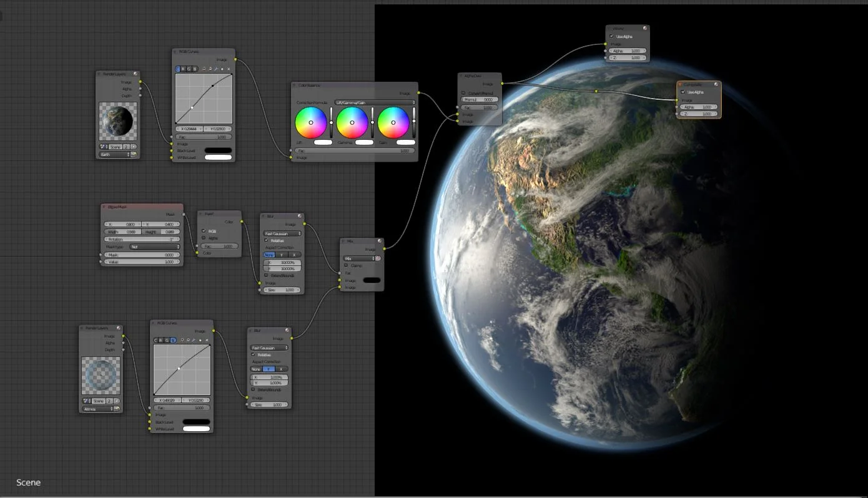Toggle Use Alpha checkbox on Composite node
Screen dimensions: 868x498
[683, 92]
